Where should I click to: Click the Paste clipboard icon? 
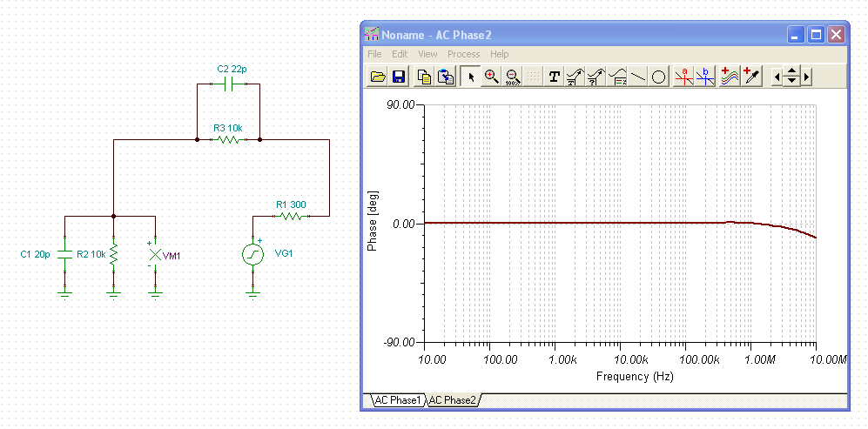[x=445, y=77]
